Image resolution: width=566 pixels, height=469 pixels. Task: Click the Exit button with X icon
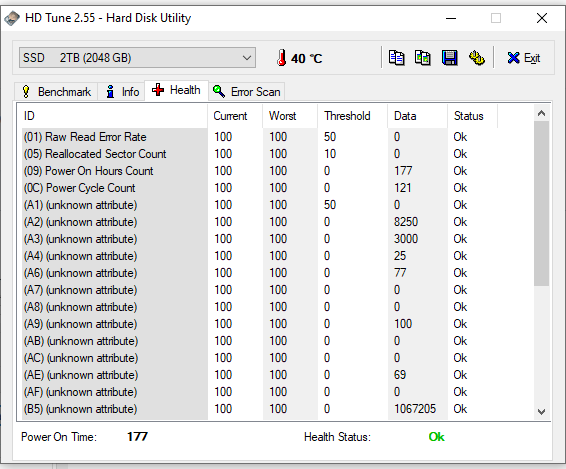pyautogui.click(x=524, y=58)
